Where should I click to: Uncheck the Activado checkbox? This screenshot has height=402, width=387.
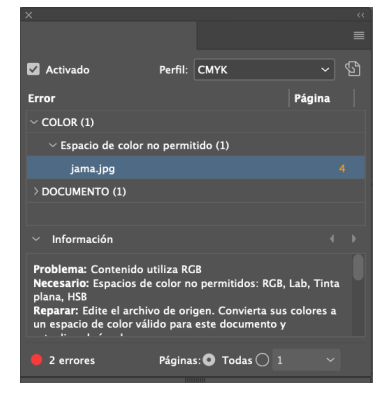33,69
